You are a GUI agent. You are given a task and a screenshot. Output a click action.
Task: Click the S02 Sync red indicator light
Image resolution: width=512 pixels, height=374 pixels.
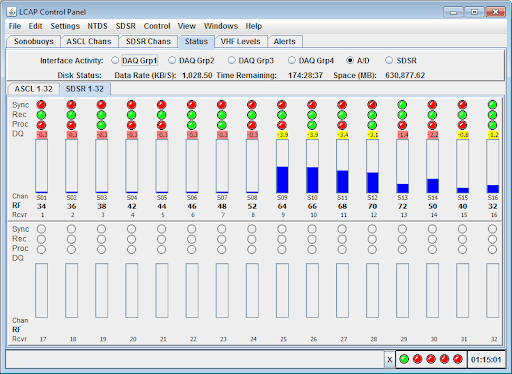[x=71, y=105]
